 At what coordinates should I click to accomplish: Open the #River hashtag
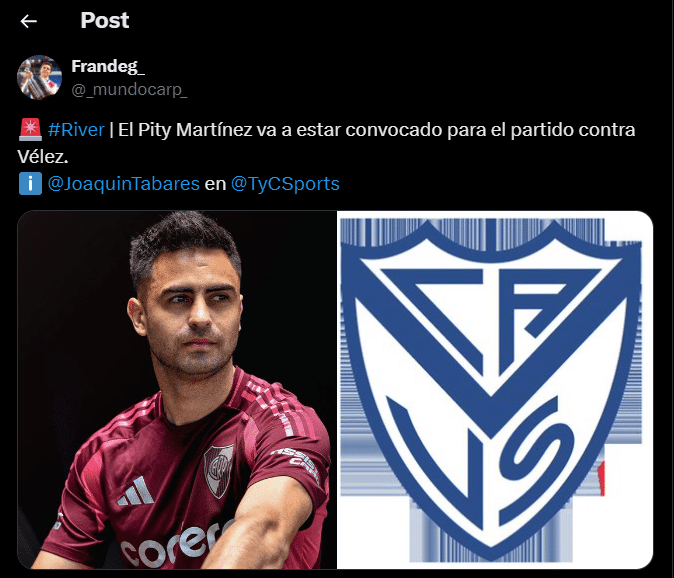pyautogui.click(x=76, y=130)
